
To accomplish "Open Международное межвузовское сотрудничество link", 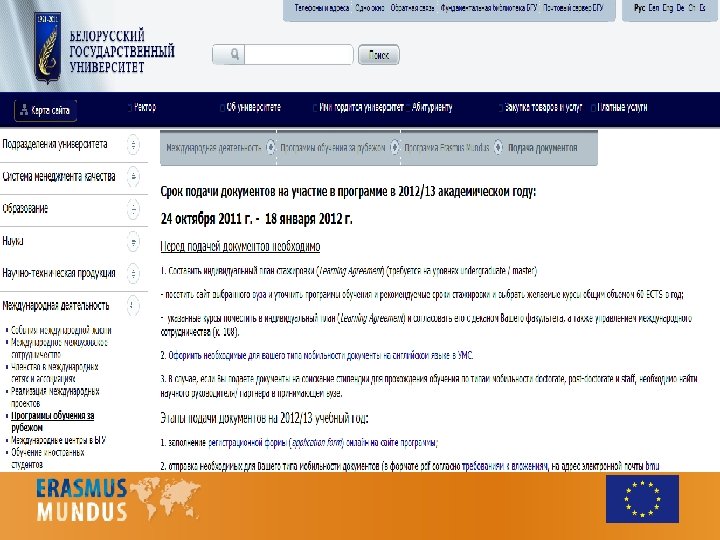I will [x=59, y=348].
